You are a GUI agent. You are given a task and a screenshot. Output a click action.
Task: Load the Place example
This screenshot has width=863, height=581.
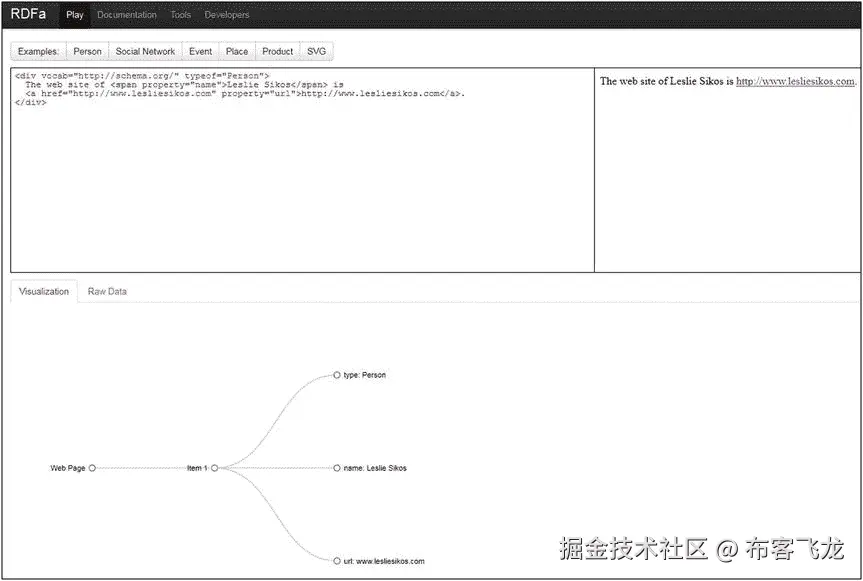236,50
